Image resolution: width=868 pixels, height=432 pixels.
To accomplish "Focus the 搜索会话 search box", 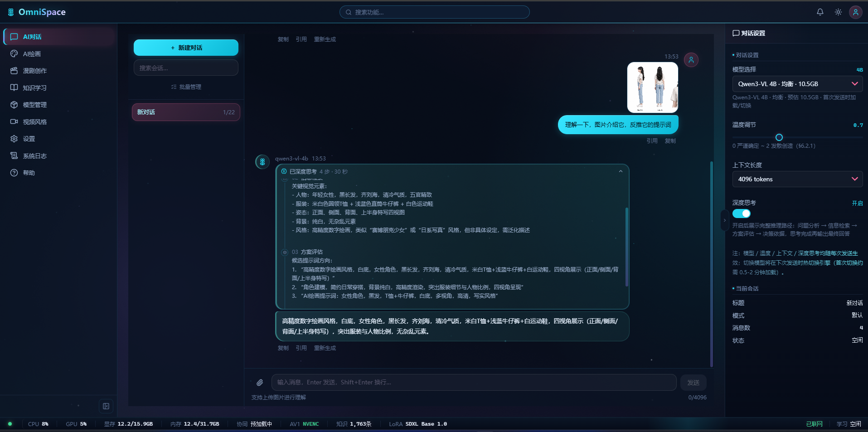I will pos(186,68).
